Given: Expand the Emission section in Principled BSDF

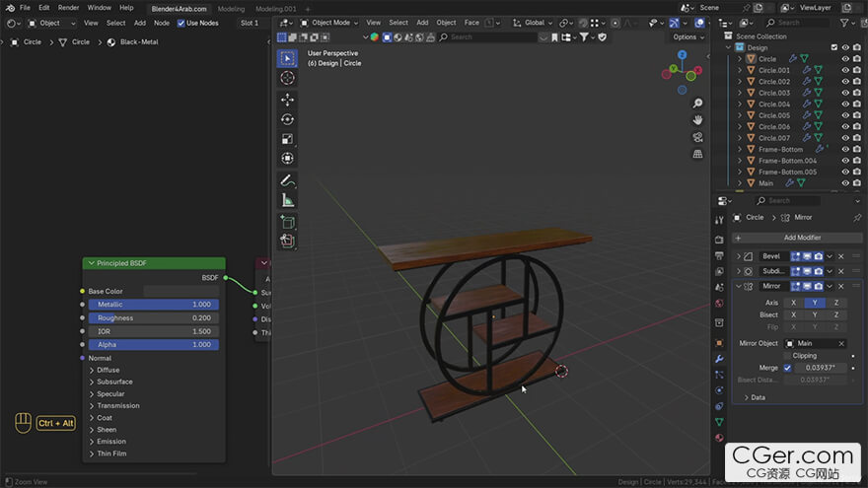Looking at the screenshot, I should click(92, 442).
